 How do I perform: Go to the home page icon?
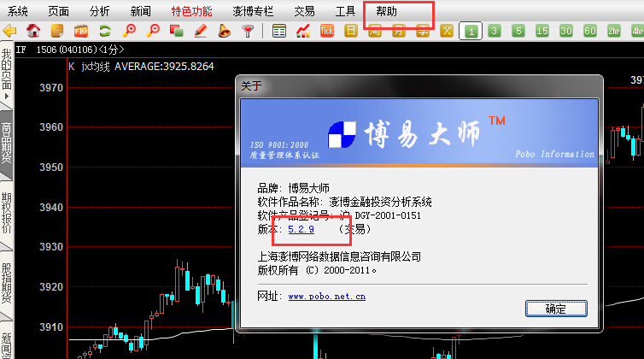pyautogui.click(x=33, y=32)
